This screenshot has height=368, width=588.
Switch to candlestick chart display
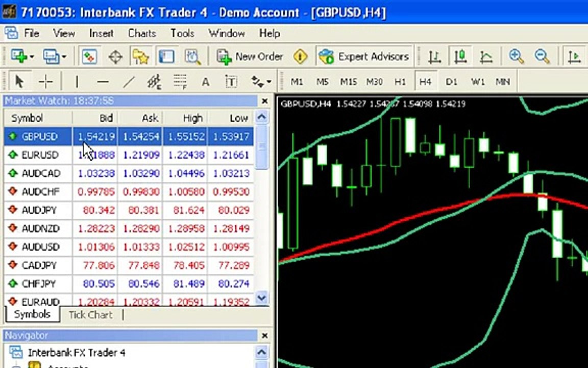[460, 57]
